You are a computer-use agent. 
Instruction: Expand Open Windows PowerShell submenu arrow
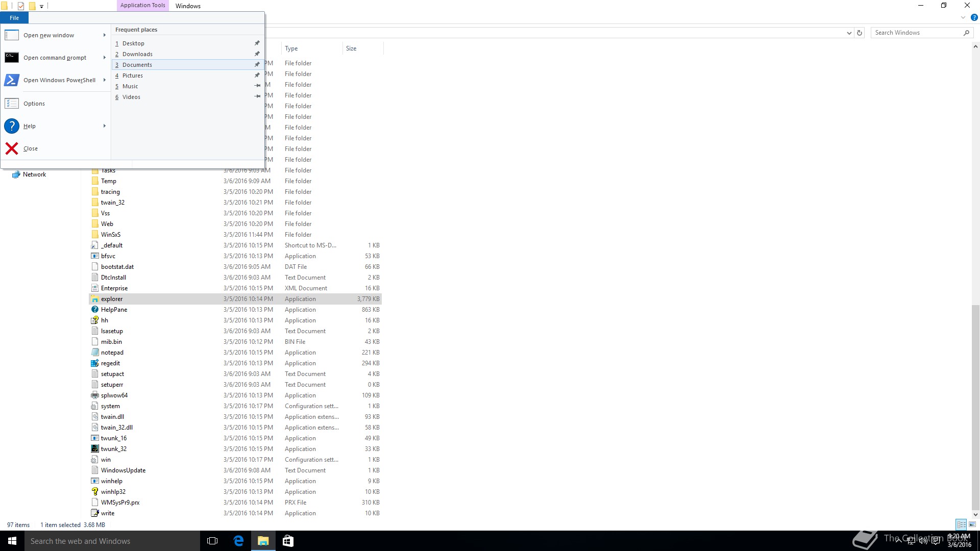pos(105,80)
